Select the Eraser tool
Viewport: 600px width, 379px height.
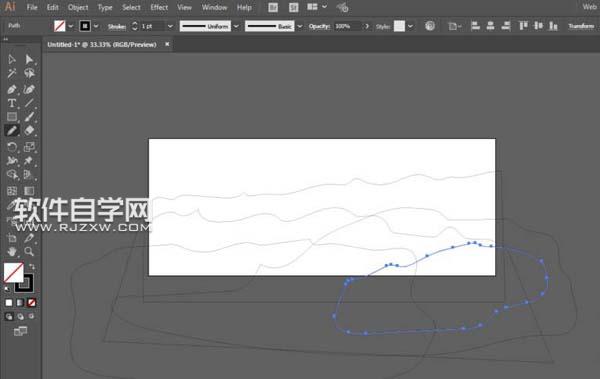[x=29, y=131]
